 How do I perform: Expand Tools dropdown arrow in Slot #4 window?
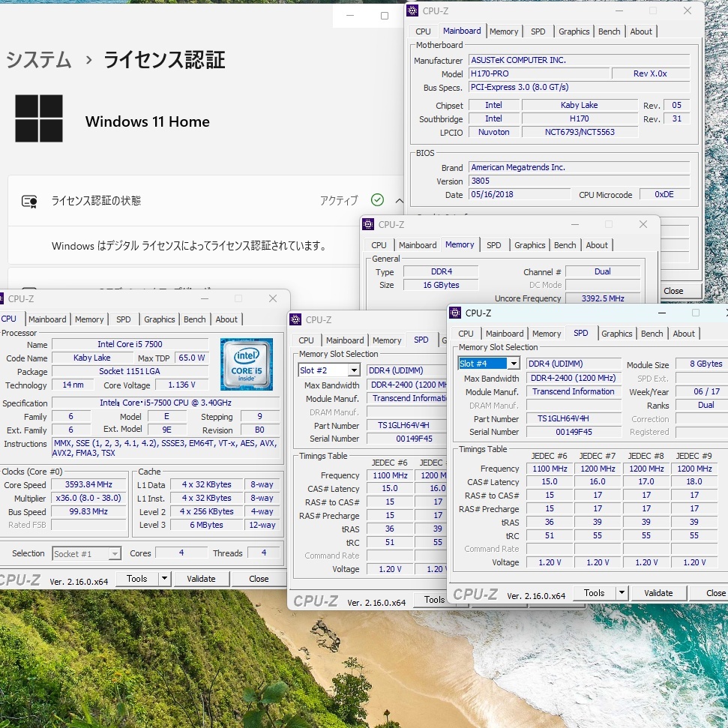coord(621,593)
